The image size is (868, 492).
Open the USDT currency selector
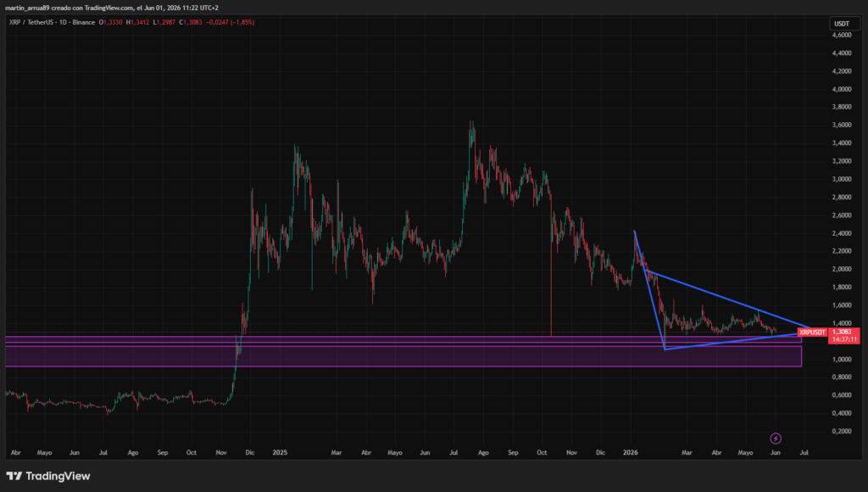(844, 23)
